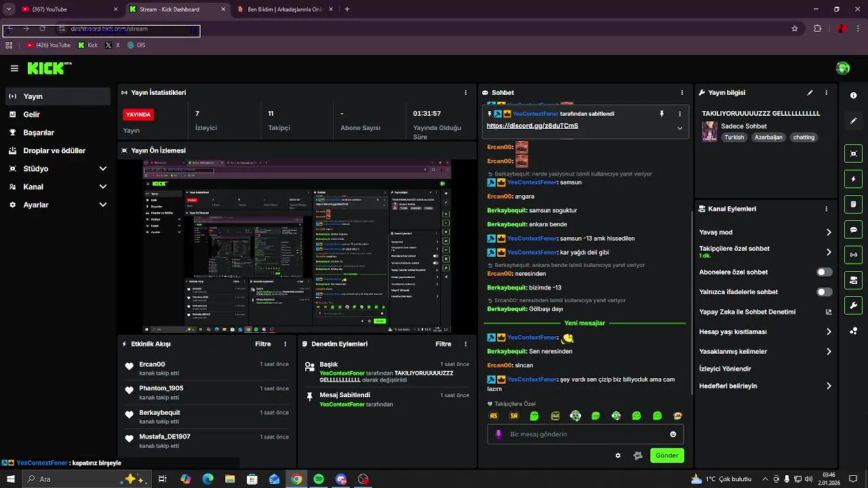The height and width of the screenshot is (488, 868).
Task: Open Filtre in Denetim Eylemleri panel
Action: click(443, 344)
